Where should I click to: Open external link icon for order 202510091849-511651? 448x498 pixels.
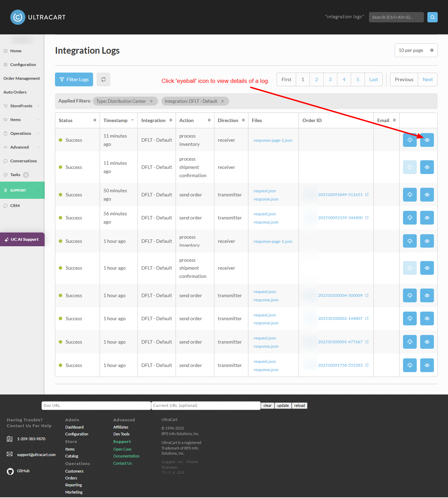coord(367,195)
